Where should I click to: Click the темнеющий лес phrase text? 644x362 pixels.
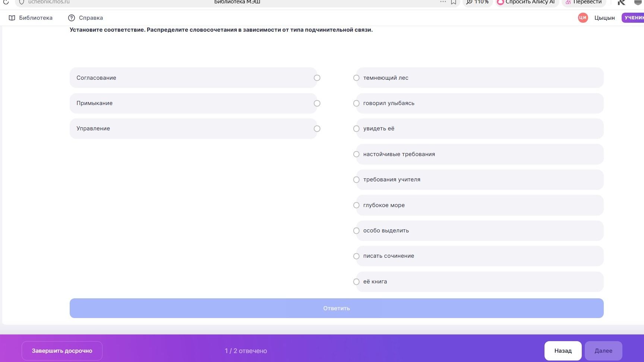pos(386,78)
